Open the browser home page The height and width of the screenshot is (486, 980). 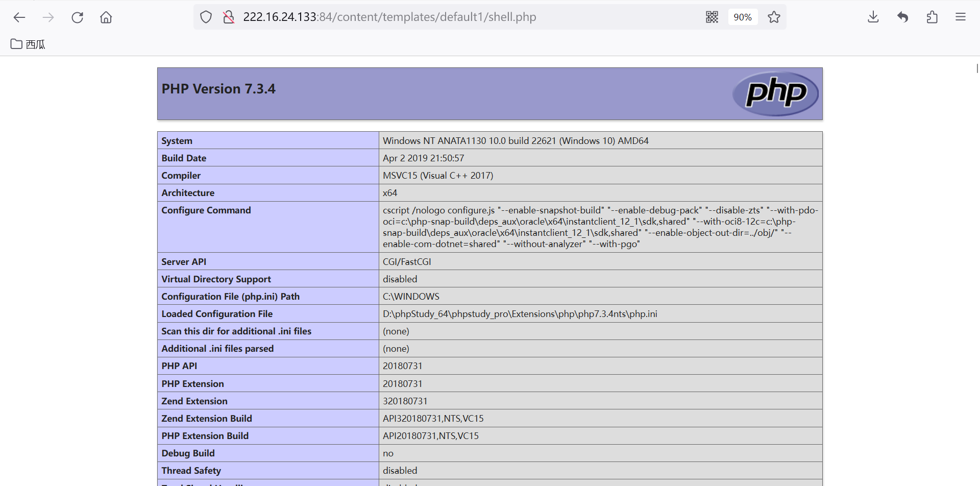click(106, 17)
